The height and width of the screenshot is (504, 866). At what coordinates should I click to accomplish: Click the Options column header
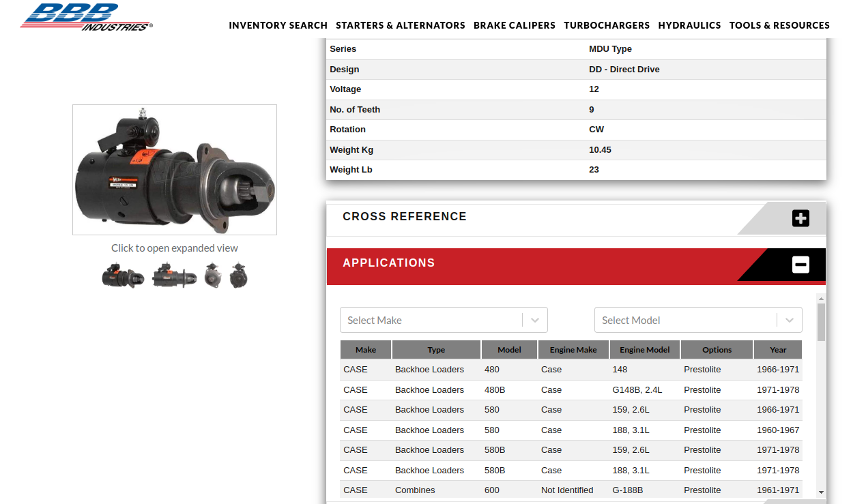[x=717, y=350]
